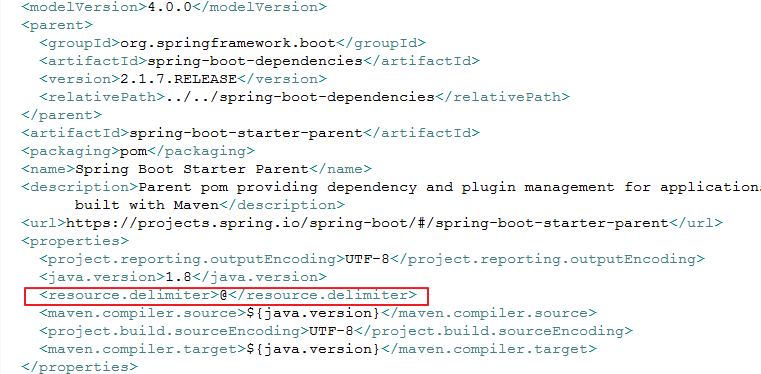This screenshot has height=374, width=761.
Task: Click the UTF-8 value of project.build.sourceEncoding
Action: [331, 331]
